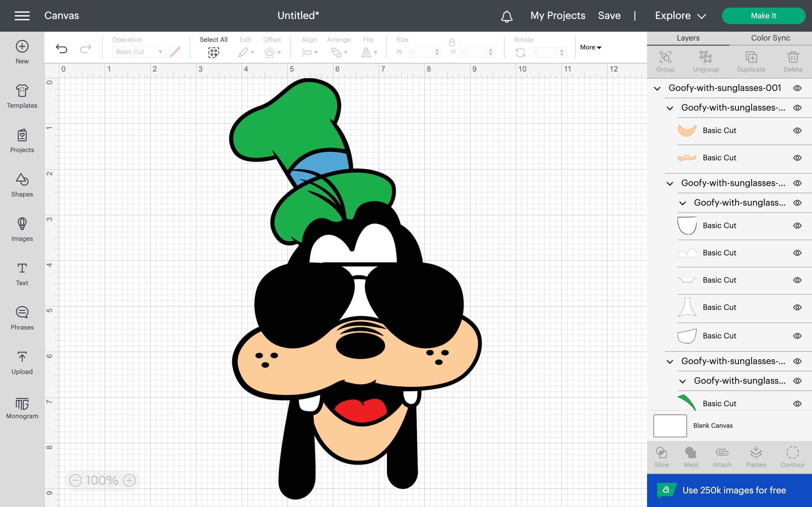Open the Contour tool
This screenshot has height=507, width=812.
tap(793, 456)
